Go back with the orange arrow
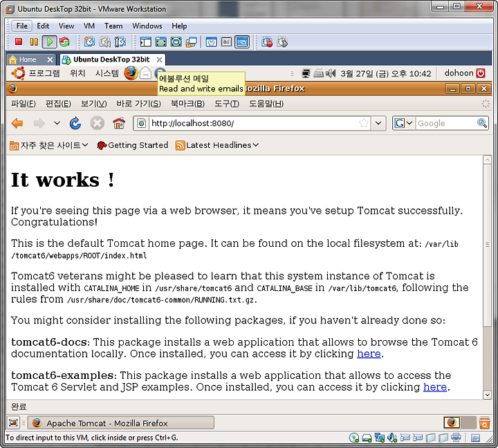Viewport: 498px width, 448px height. click(17, 123)
